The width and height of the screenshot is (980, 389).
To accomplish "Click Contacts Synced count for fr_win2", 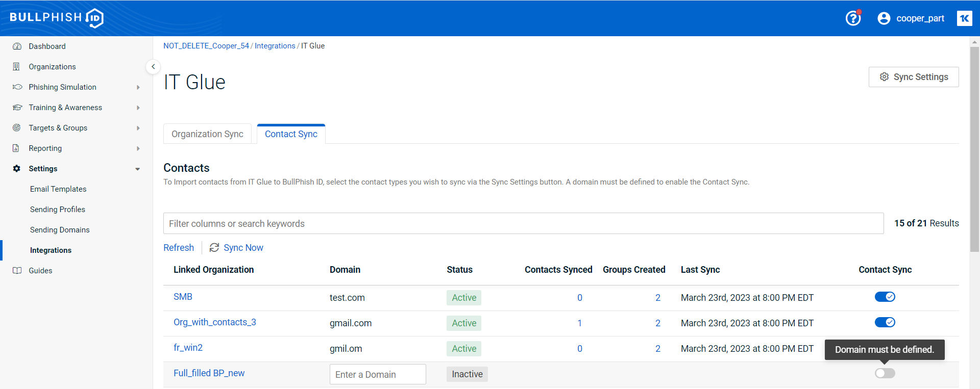I will 580,349.
